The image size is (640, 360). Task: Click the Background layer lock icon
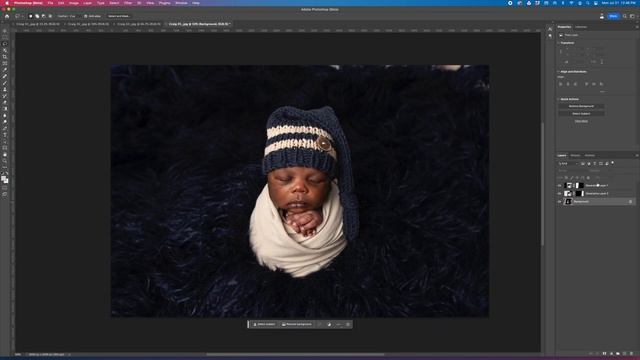(x=631, y=202)
